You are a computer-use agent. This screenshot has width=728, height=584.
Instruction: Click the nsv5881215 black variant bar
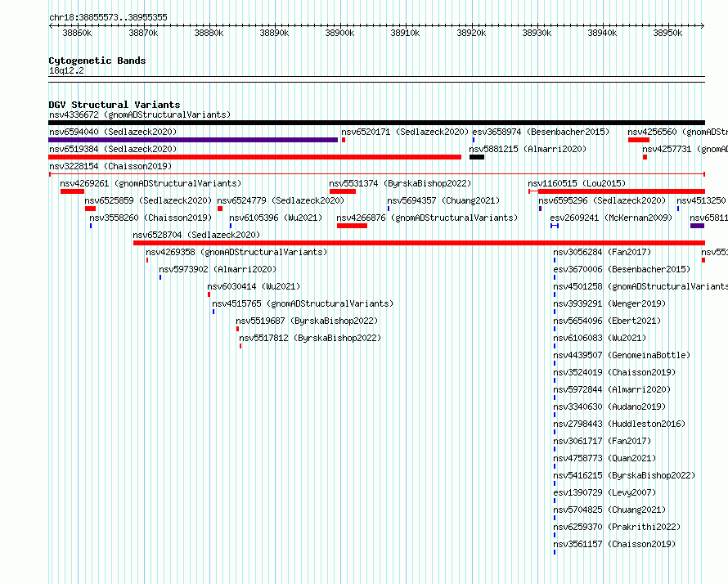coord(477,157)
